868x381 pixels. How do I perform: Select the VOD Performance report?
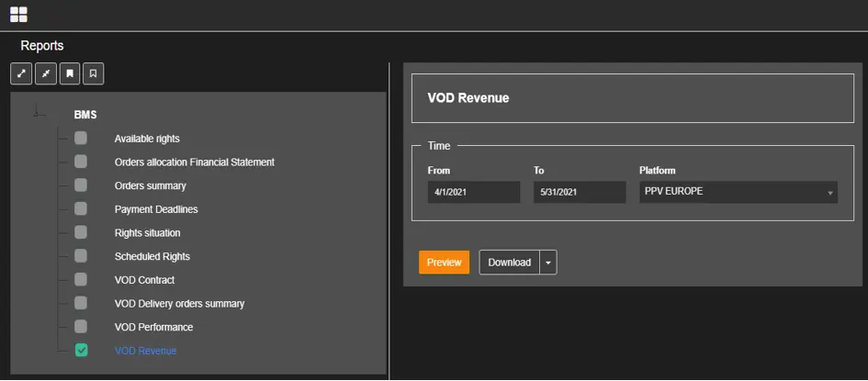pos(153,327)
